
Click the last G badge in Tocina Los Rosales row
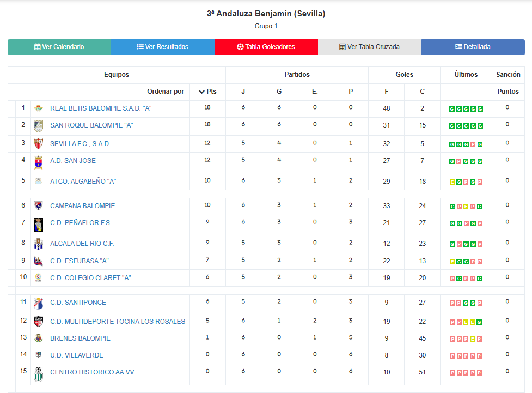[479, 322]
